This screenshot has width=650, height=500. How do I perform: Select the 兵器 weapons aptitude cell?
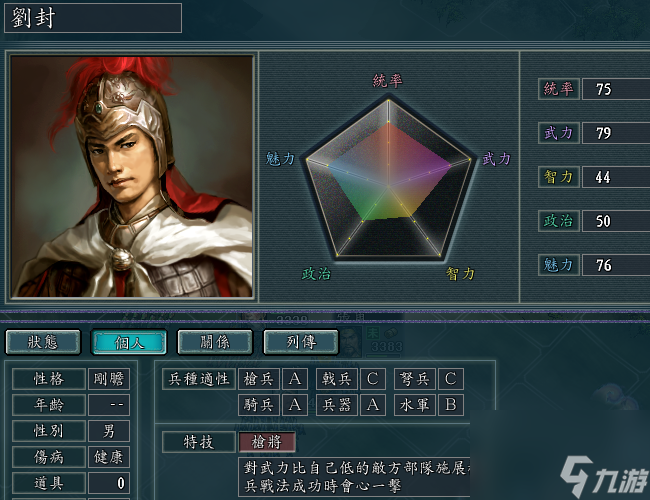tap(337, 405)
